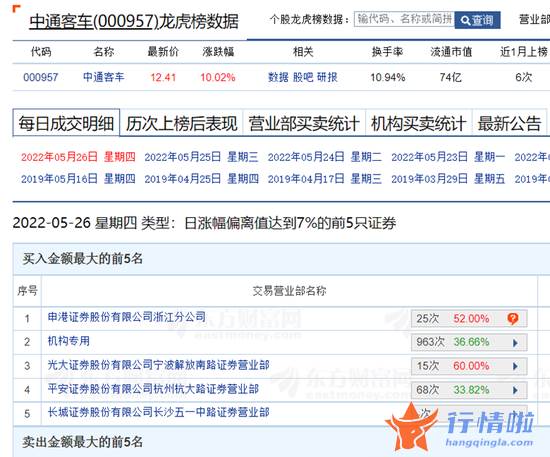Expand the arrow beside 963次 36.66%

coord(515,343)
